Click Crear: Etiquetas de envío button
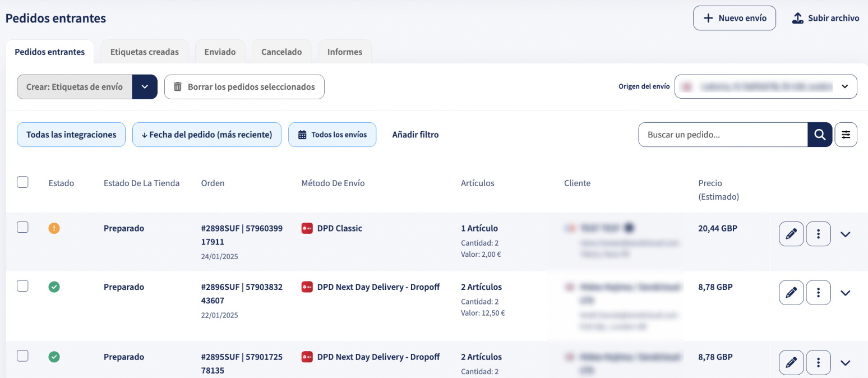 click(x=75, y=87)
